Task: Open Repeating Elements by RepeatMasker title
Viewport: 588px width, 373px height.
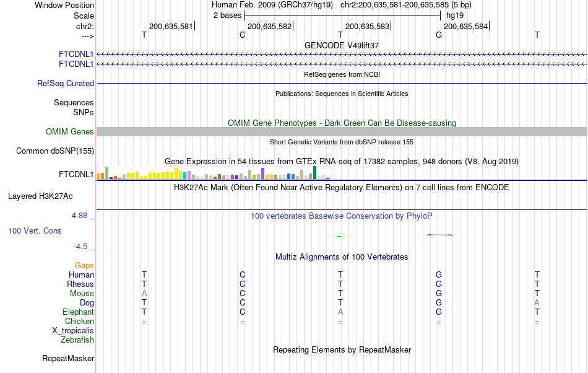Action: (342, 349)
